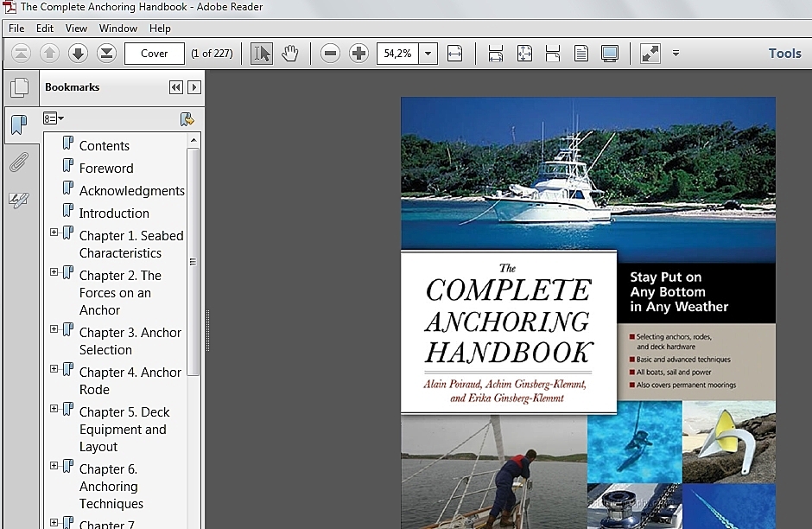Click the Bookmarks panel title
812x529 pixels.
(72, 87)
